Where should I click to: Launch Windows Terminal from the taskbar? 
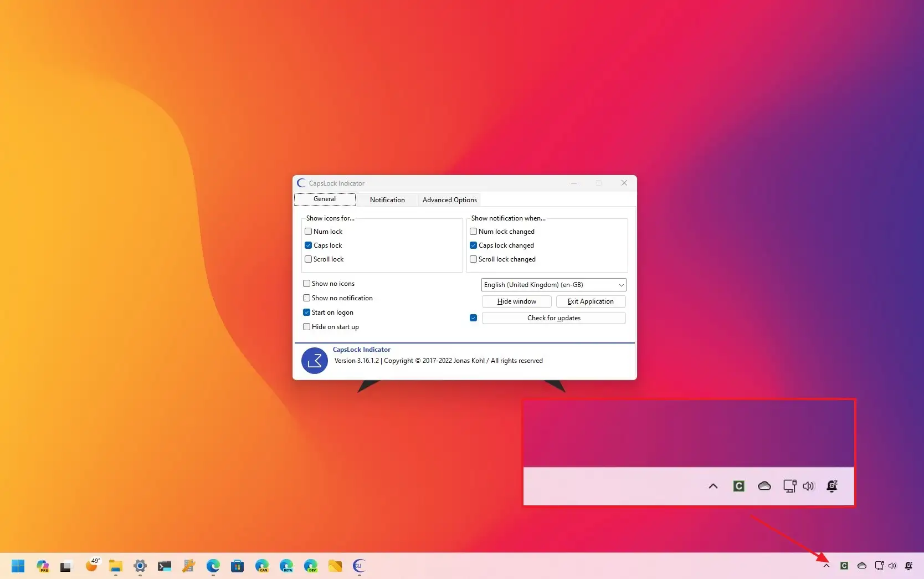coord(164,566)
